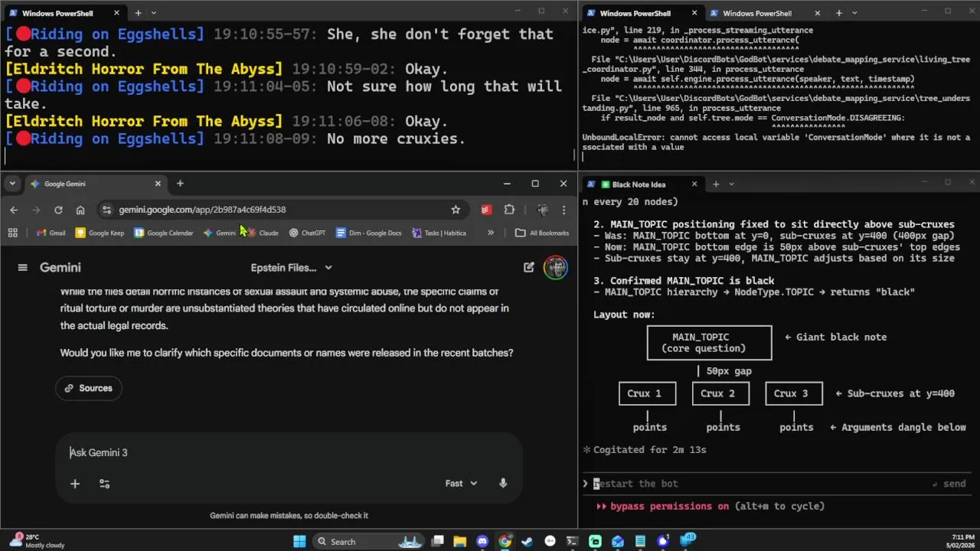The height and width of the screenshot is (551, 980).
Task: Focus the Windows taskbar Search box
Action: (x=368, y=541)
